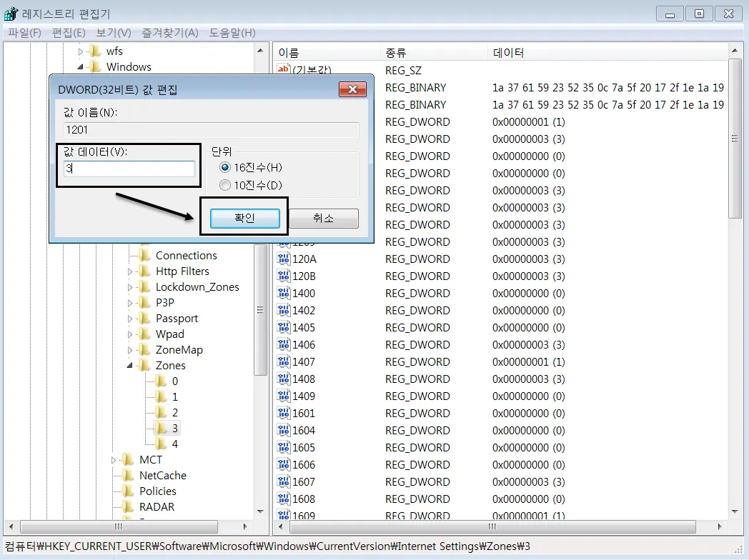The width and height of the screenshot is (749, 560).
Task: Collapse the Zones tree node
Action: click(130, 366)
